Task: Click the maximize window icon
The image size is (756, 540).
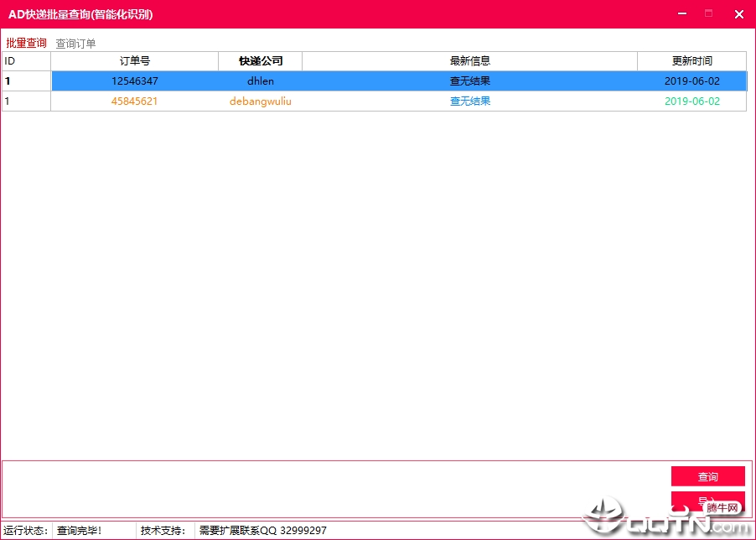Action: click(x=708, y=13)
